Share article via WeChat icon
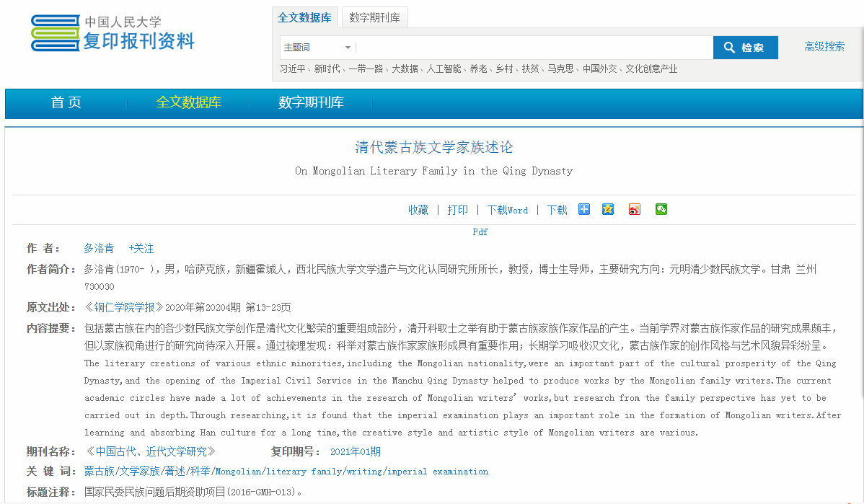This screenshot has height=504, width=864. point(661,209)
